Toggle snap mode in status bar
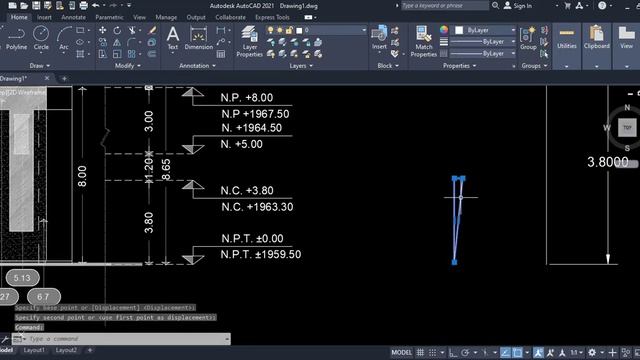 click(x=432, y=352)
